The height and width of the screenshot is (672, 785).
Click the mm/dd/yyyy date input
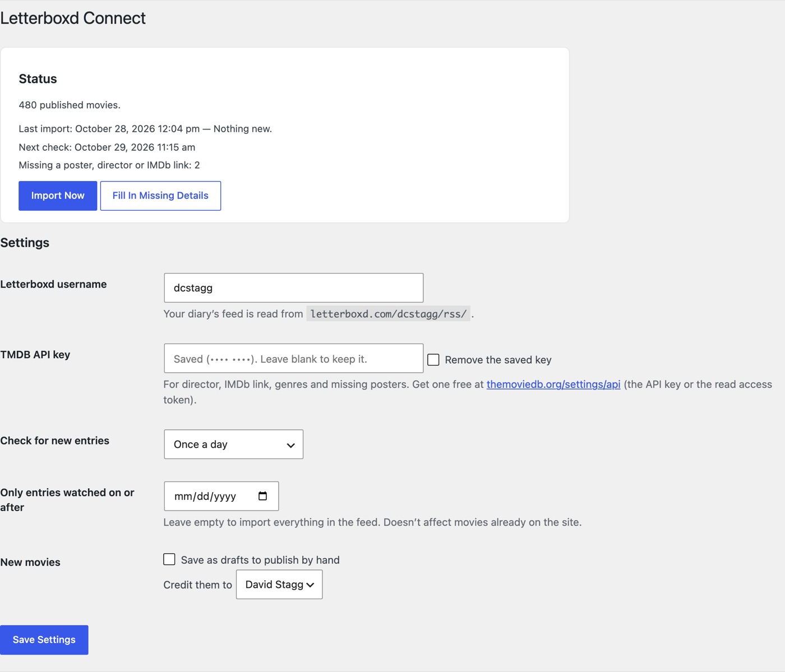(221, 496)
